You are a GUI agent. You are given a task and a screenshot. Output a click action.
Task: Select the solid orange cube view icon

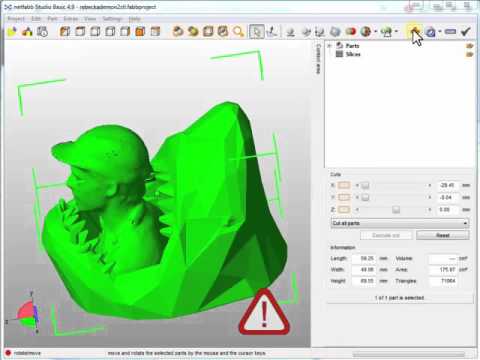coord(140,32)
